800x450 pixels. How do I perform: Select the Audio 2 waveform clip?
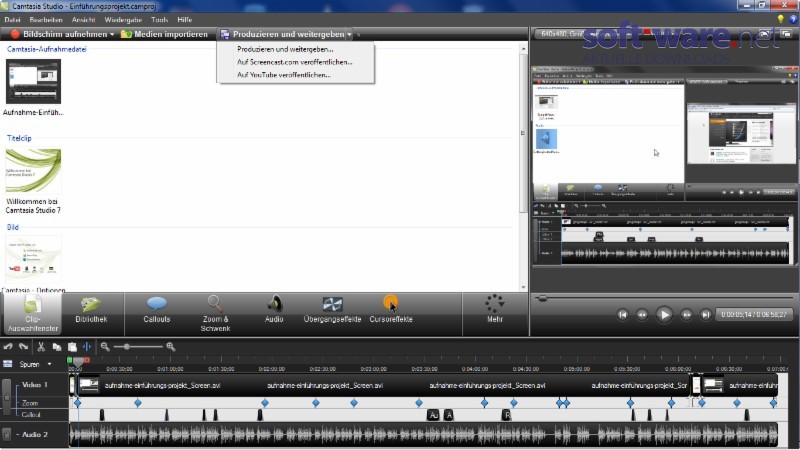[x=423, y=435]
